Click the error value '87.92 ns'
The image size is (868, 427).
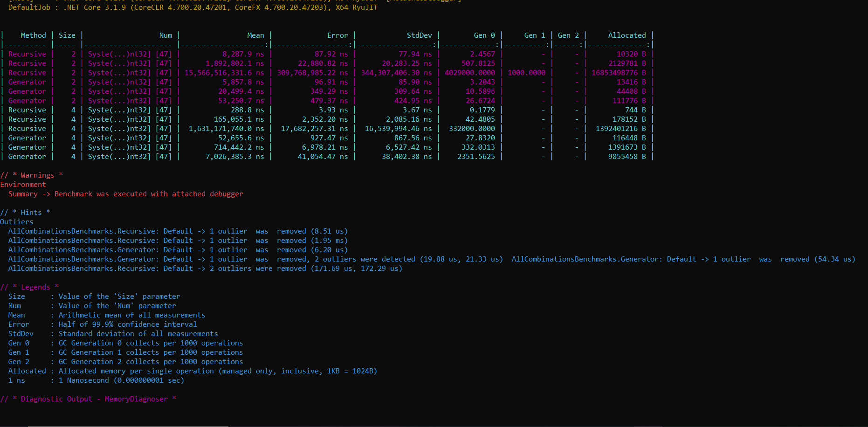(x=331, y=54)
